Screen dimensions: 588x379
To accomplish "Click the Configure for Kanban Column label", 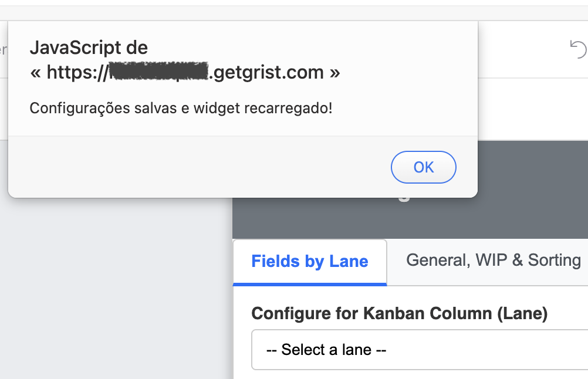I will pyautogui.click(x=399, y=313).
